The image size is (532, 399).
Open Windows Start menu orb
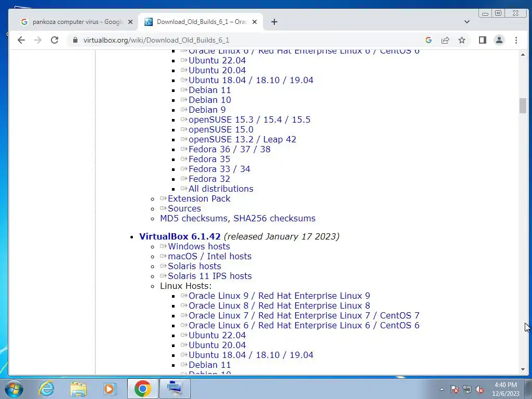(14, 389)
